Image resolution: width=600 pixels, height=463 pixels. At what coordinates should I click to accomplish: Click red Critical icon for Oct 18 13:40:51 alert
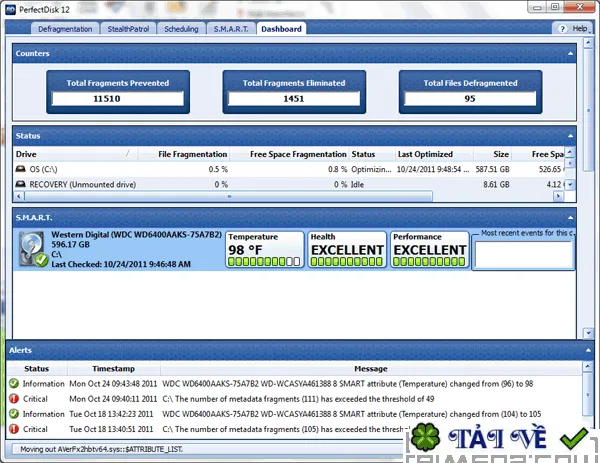pyautogui.click(x=14, y=429)
